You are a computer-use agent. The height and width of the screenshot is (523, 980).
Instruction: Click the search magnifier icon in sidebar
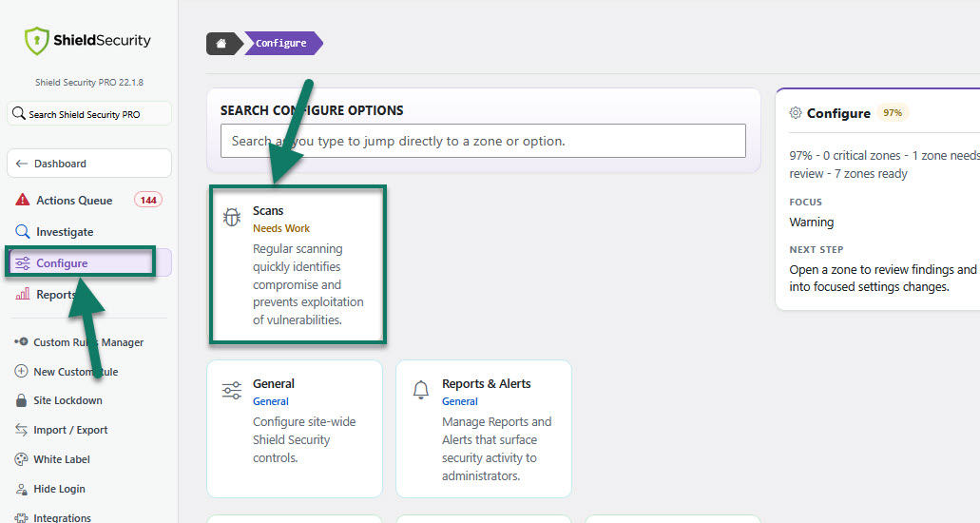coord(19,114)
